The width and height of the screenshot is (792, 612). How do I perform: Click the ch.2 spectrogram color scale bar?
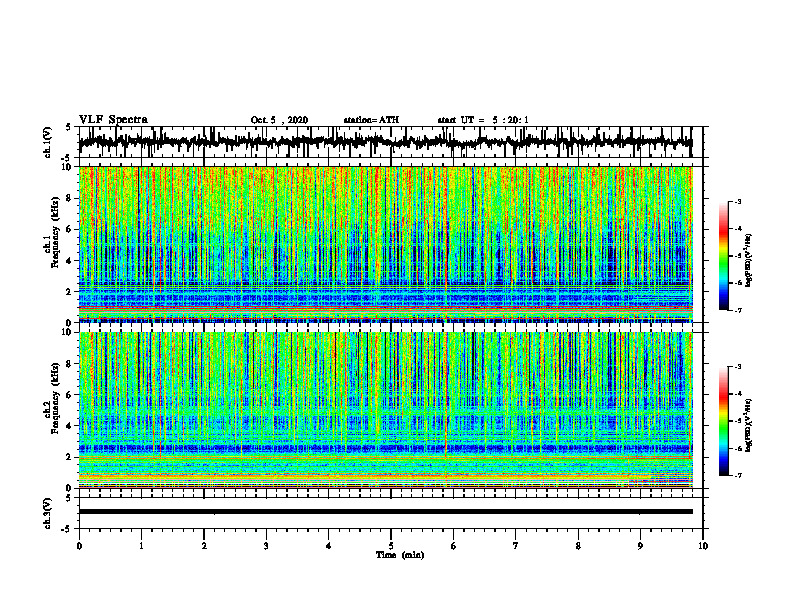(723, 421)
